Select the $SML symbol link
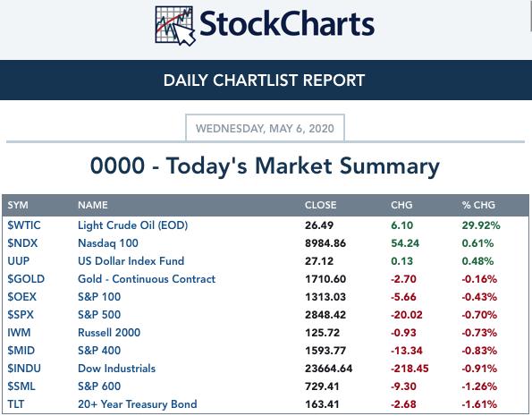 21,386
